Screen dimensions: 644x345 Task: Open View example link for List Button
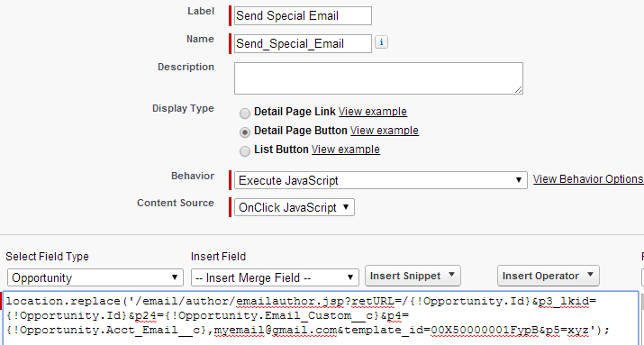346,150
